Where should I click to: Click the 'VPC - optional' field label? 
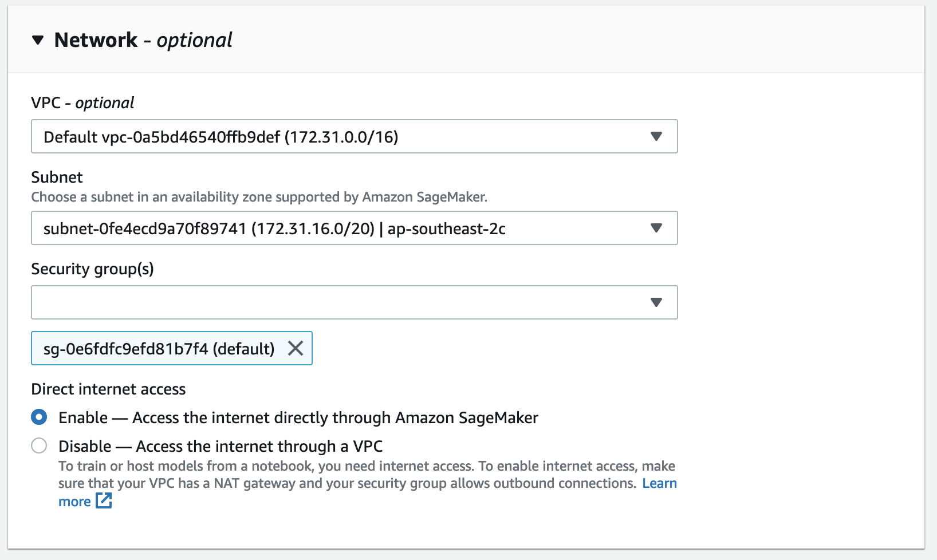pos(82,103)
